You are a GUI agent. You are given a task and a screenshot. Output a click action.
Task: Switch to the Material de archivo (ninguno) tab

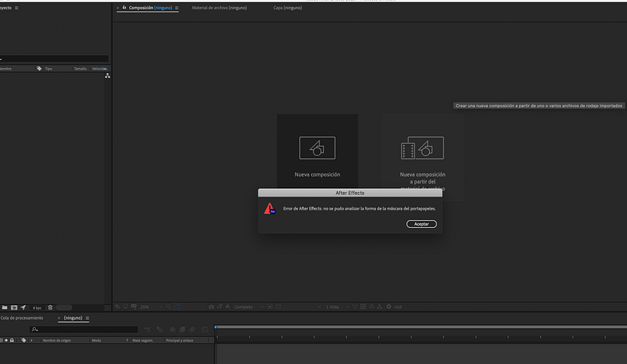(219, 8)
